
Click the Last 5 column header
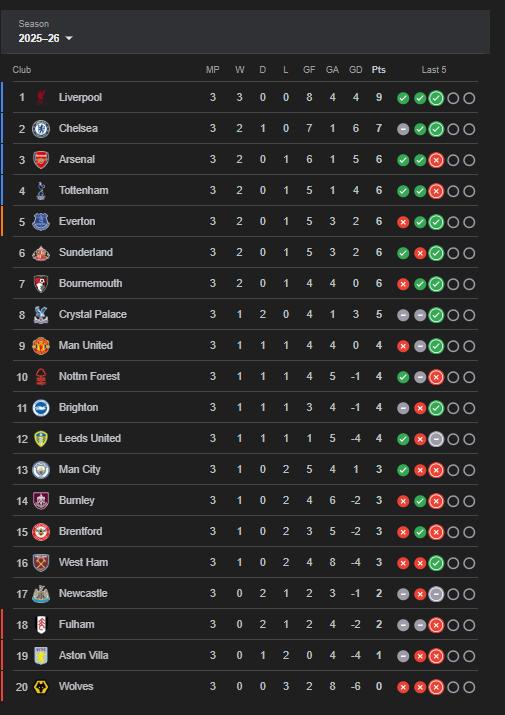pos(434,70)
